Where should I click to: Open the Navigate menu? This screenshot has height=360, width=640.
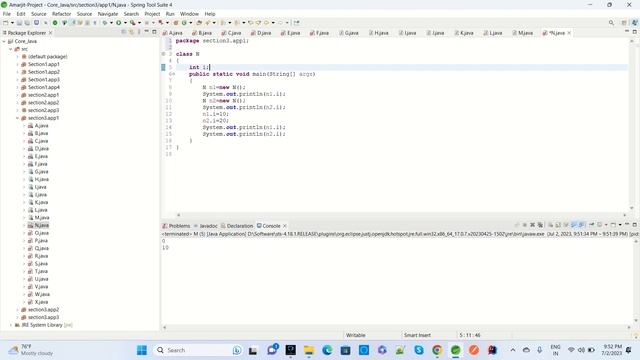tap(108, 14)
